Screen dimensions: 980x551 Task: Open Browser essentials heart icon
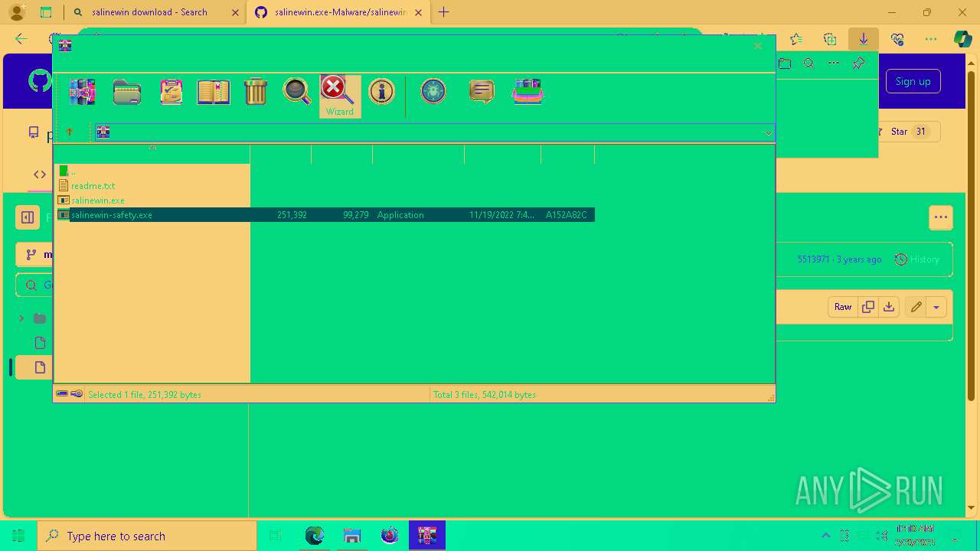point(897,39)
